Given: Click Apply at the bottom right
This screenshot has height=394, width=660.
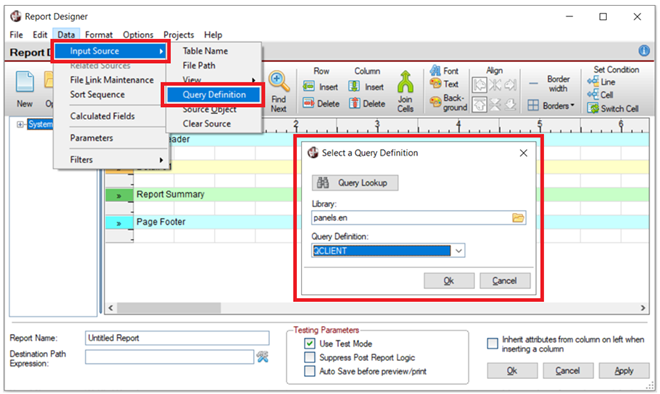Looking at the screenshot, I should [624, 371].
